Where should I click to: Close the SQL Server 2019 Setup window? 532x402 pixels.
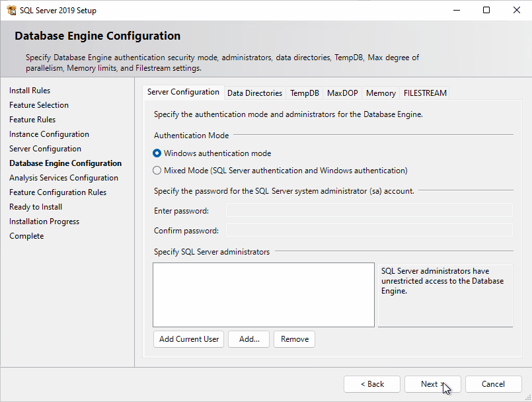(x=516, y=10)
